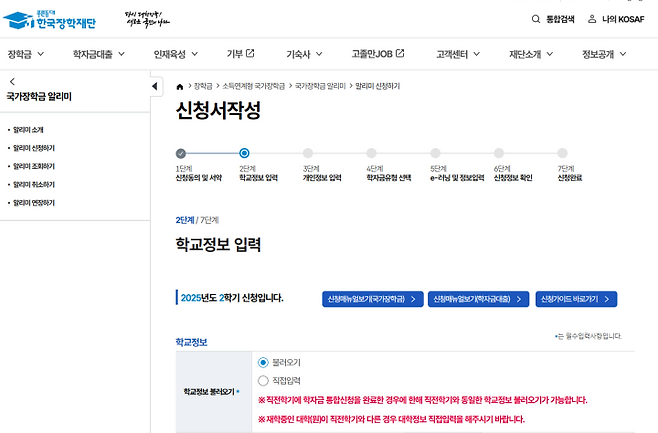Image resolution: width=658 pixels, height=433 pixels.
Task: Open 알리미 연장하기 in sidebar
Action: click(34, 203)
